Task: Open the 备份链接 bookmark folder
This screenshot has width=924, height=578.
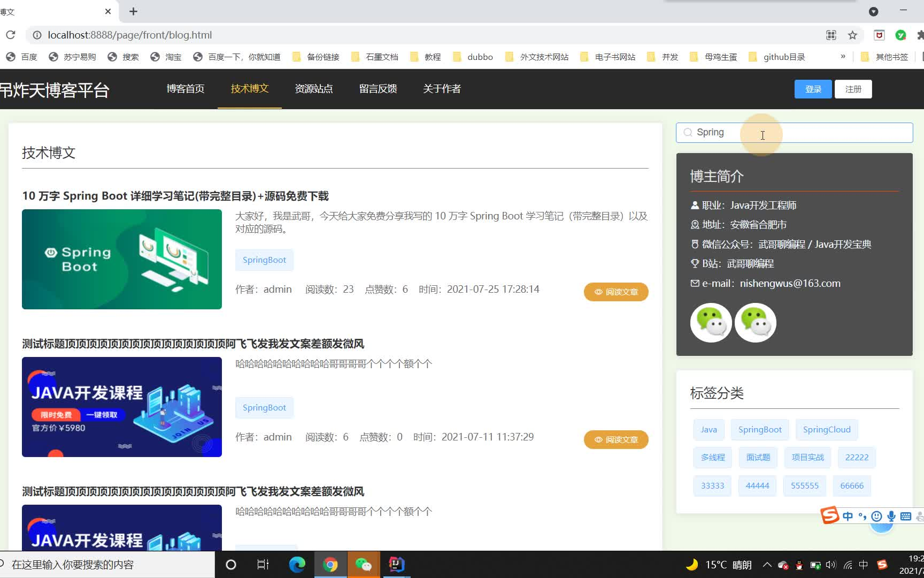Action: [316, 57]
